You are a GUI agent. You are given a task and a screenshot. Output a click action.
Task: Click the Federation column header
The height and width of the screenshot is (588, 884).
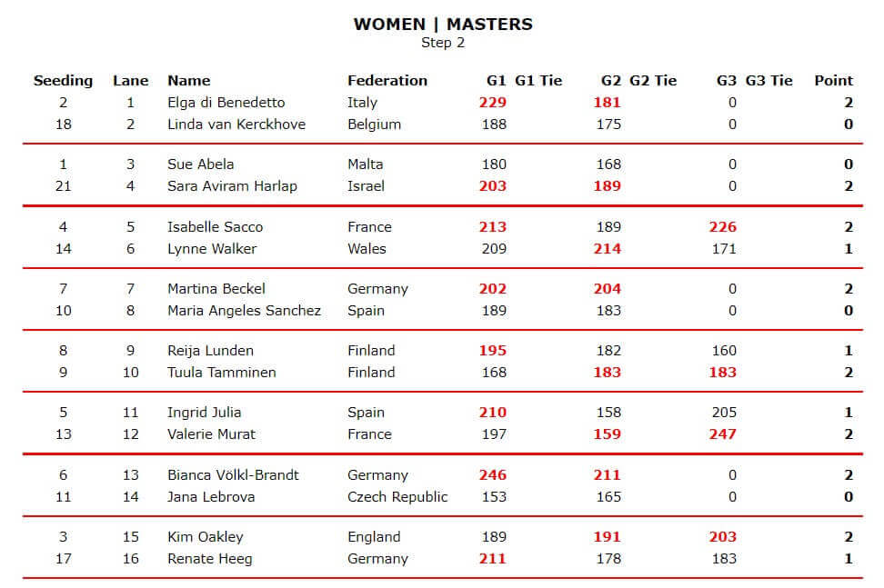click(387, 80)
